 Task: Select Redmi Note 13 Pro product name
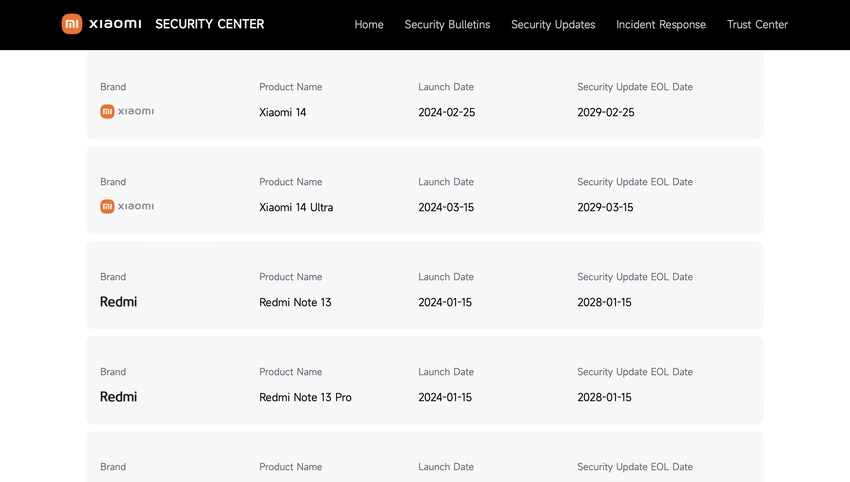[x=305, y=398]
